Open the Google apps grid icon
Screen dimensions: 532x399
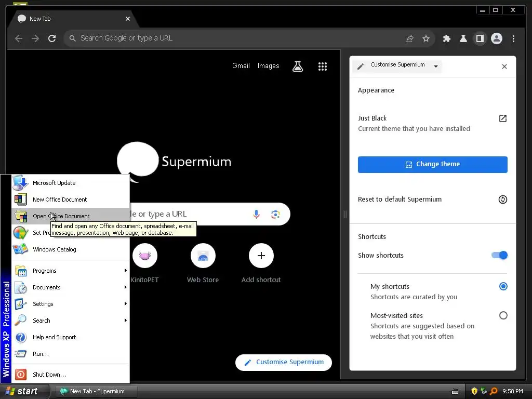[322, 66]
